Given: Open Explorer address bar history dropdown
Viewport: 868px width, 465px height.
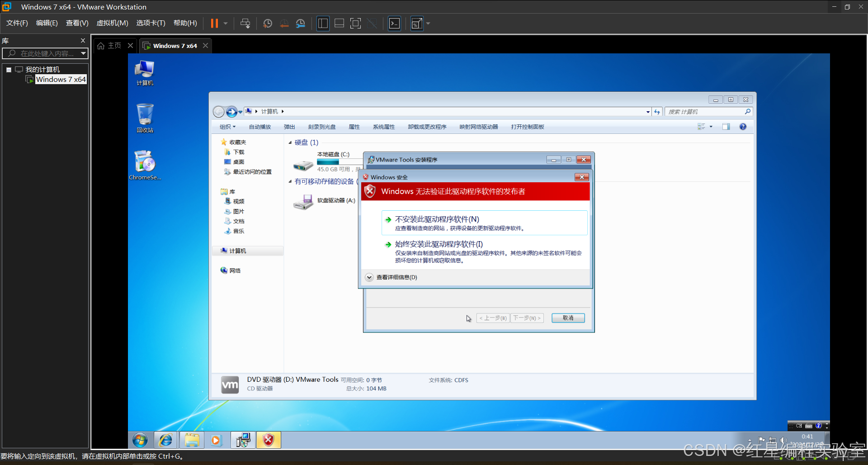Looking at the screenshot, I should tap(648, 112).
